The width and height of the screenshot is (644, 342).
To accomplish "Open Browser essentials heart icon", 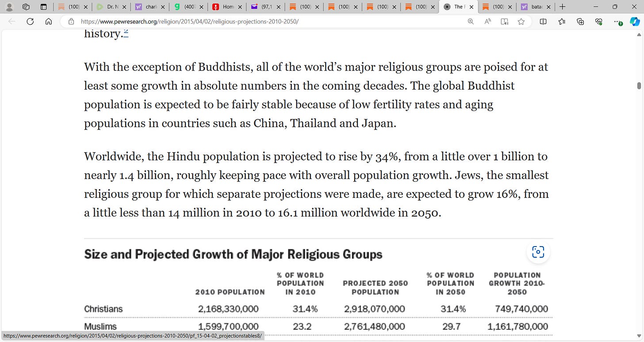I will pos(599,21).
